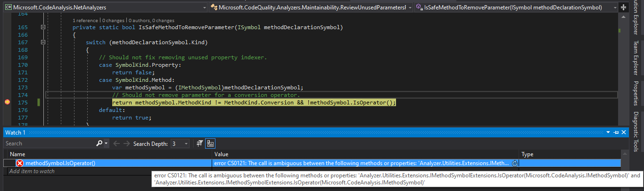This screenshot has height=191, width=644.
Task: Click the breakpoint marker on line 175
Action: (x=7, y=102)
